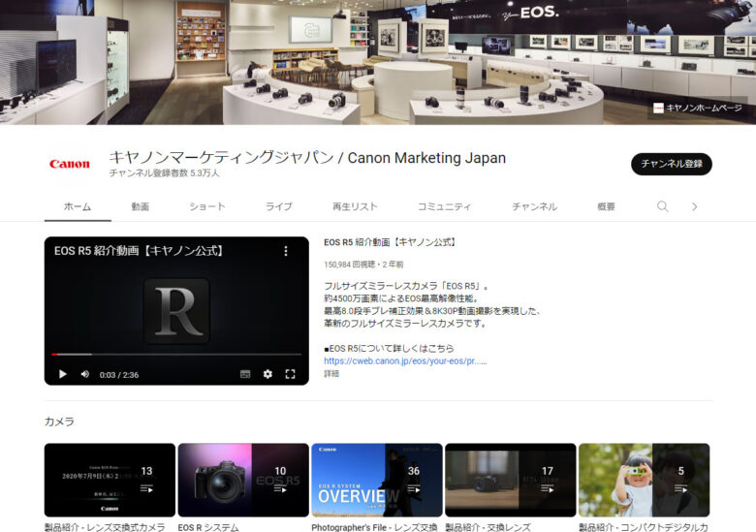Screen dimensions: 756x532
Task: Open the 再生リスト tab
Action: tap(355, 206)
